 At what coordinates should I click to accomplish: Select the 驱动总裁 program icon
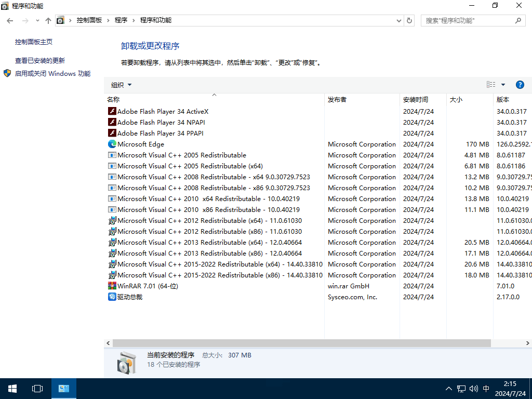[112, 297]
